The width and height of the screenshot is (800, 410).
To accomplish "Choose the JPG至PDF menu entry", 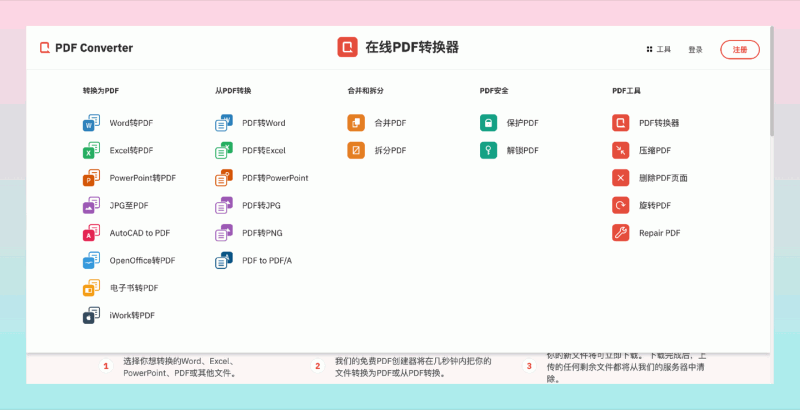I will pyautogui.click(x=129, y=206).
